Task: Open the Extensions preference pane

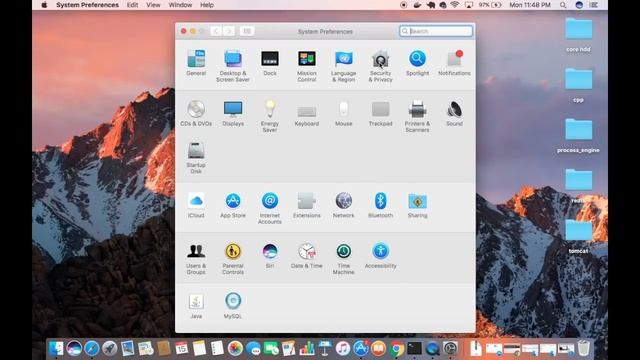Action: pos(307,205)
